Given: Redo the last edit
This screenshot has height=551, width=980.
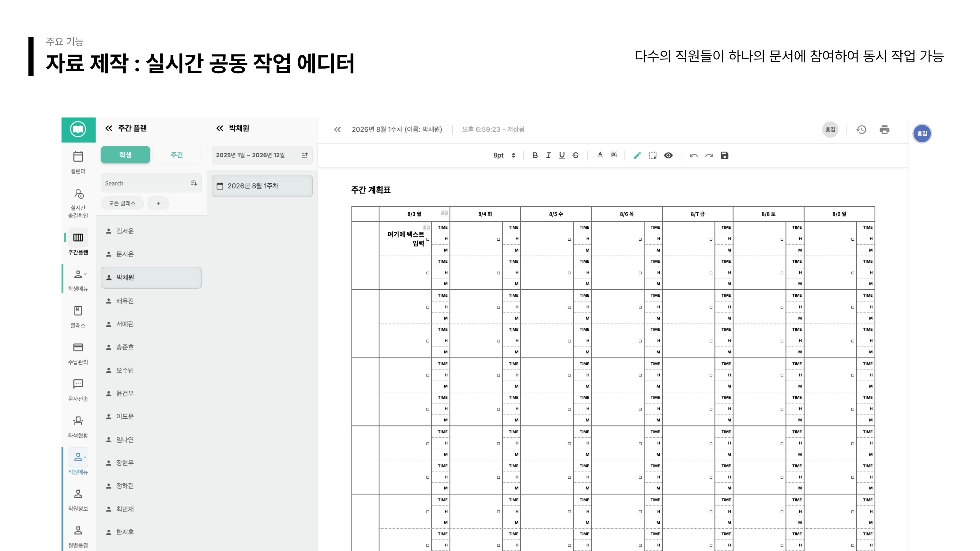Looking at the screenshot, I should pos(709,155).
